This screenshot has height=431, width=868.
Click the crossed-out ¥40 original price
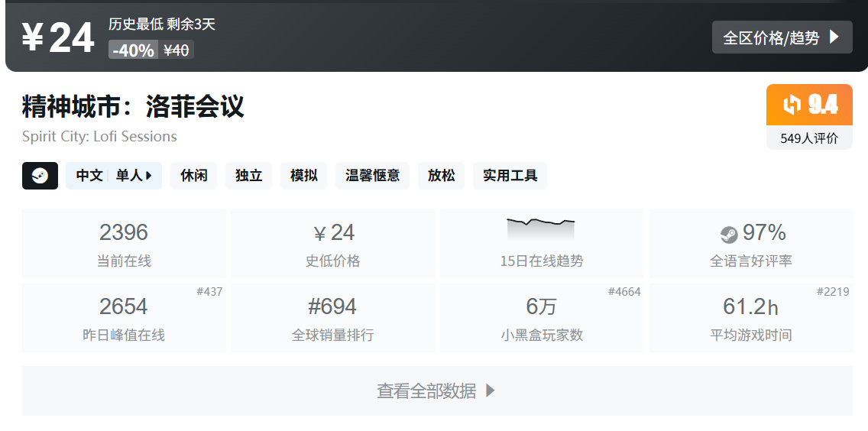click(176, 50)
